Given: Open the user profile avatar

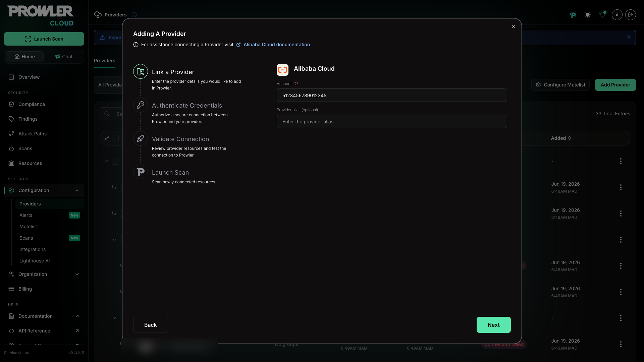Looking at the screenshot, I should (617, 15).
